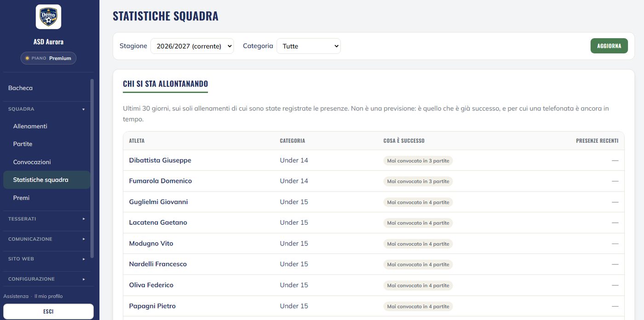Click the Piano Premium badge

coord(48,58)
